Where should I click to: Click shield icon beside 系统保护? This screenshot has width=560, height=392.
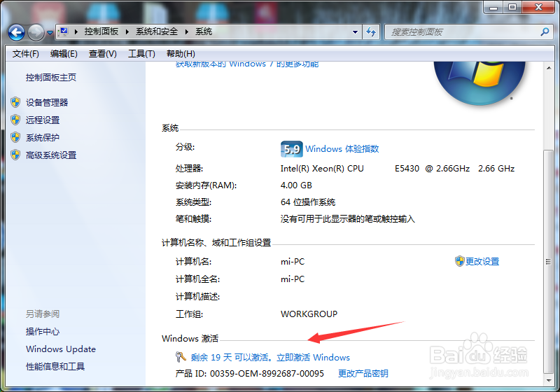point(15,137)
